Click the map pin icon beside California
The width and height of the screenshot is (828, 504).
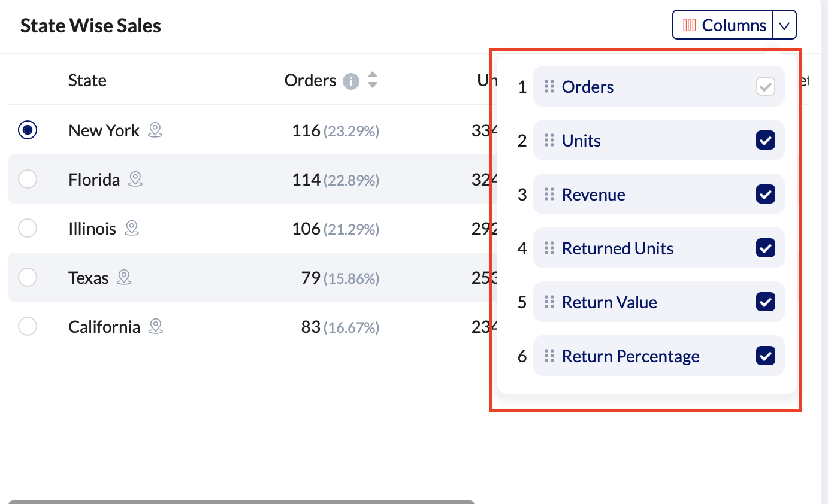pyautogui.click(x=156, y=326)
